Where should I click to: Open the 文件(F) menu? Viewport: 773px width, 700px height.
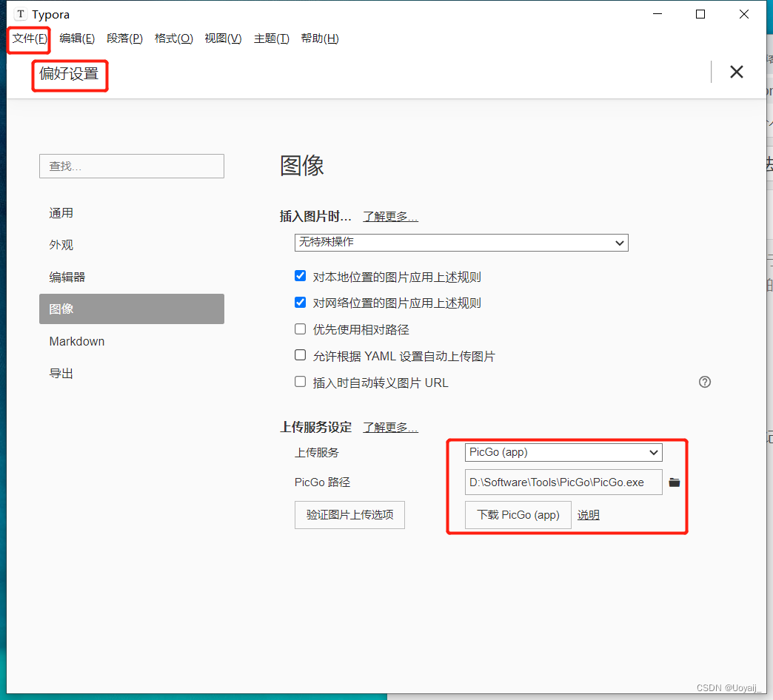[x=29, y=38]
